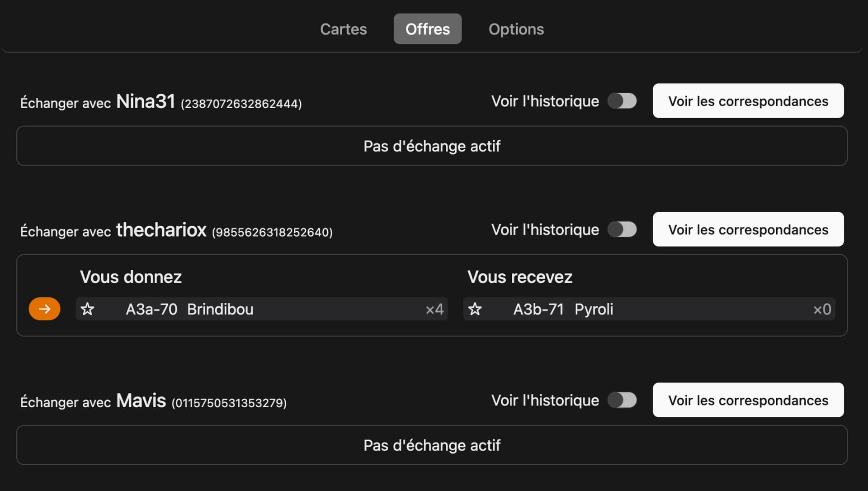Show correspondances for thechariox

click(x=748, y=229)
